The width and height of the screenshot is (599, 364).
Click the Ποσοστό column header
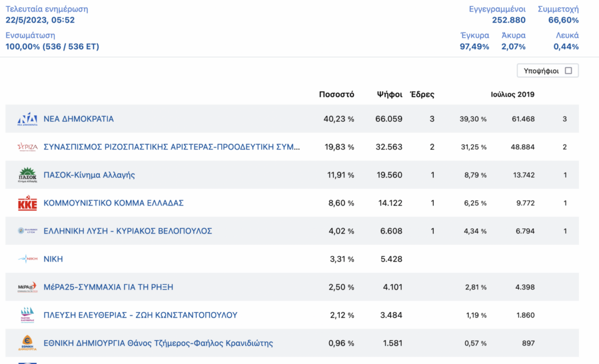[x=336, y=94]
